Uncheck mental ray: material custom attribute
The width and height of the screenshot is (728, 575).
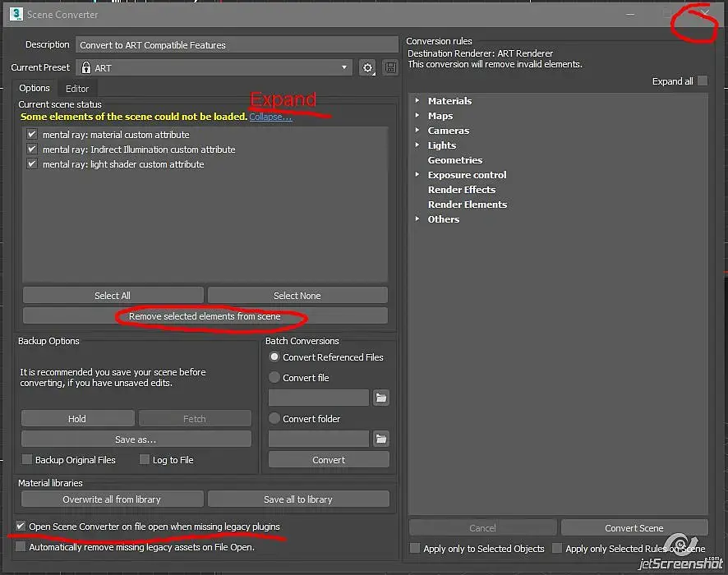tap(31, 135)
